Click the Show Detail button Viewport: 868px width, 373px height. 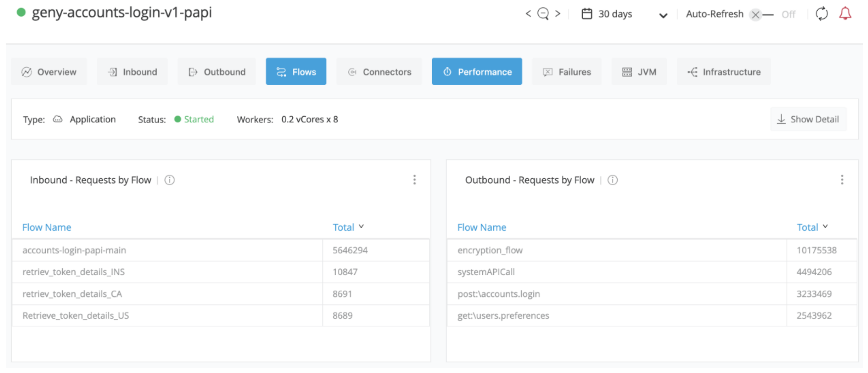point(808,119)
